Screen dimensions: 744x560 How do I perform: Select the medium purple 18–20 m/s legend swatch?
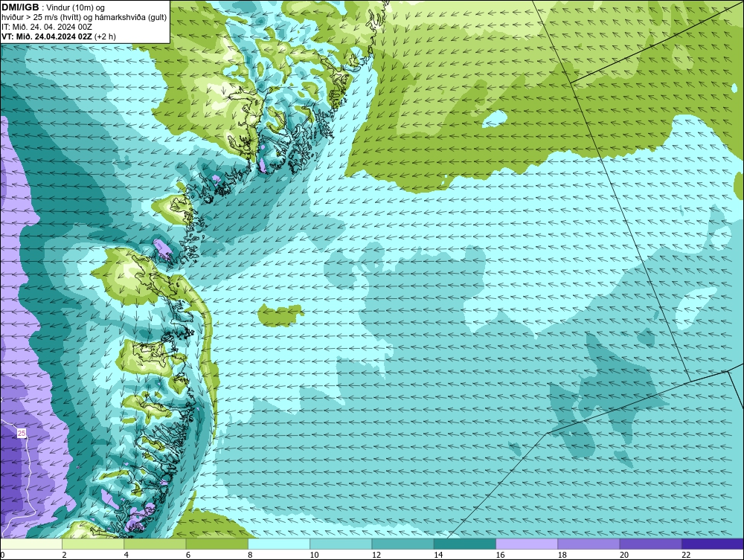coord(589,544)
